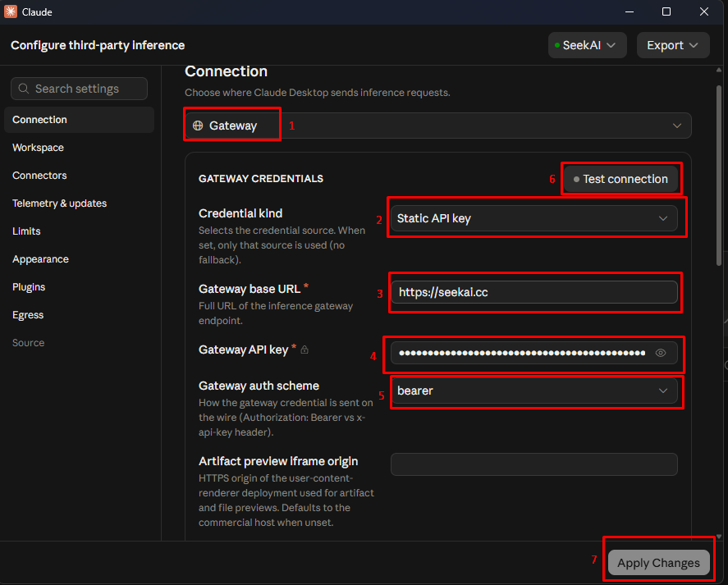Click the Gateway auth scheme label
The image size is (728, 585).
point(259,386)
